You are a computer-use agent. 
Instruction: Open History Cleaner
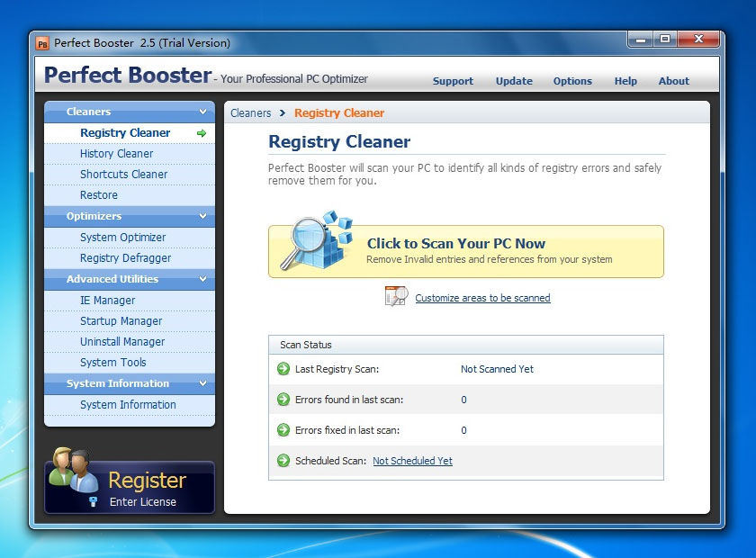pyautogui.click(x=130, y=154)
